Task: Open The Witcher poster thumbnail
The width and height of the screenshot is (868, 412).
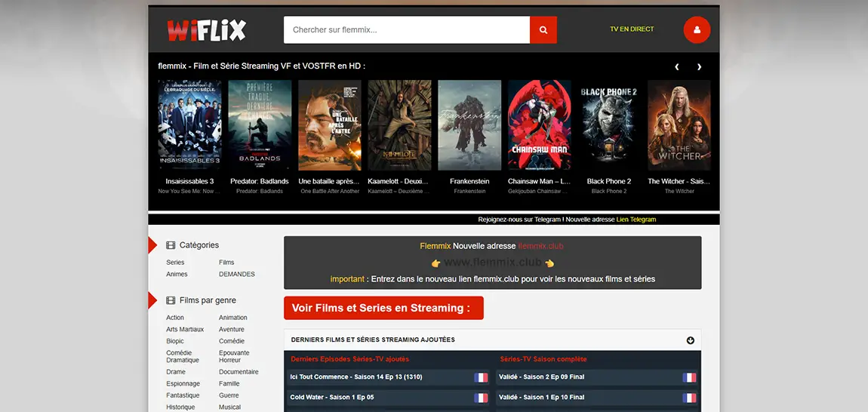Action: pos(679,125)
